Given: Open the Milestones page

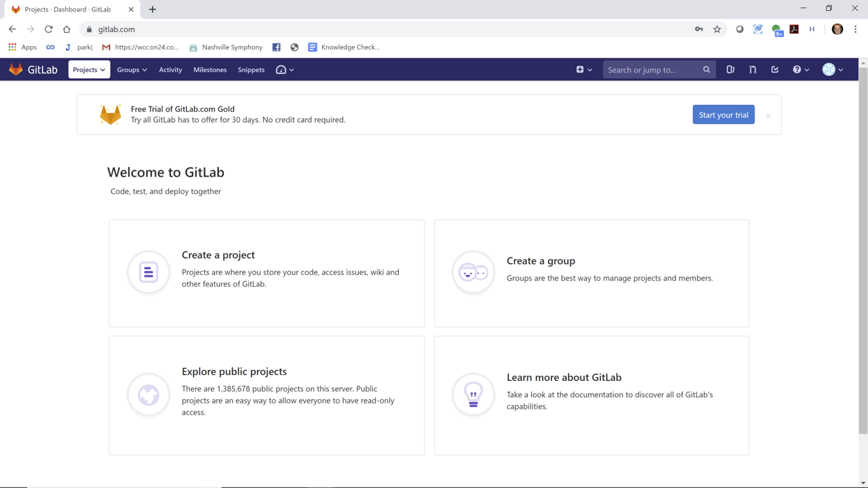Looking at the screenshot, I should click(x=210, y=69).
